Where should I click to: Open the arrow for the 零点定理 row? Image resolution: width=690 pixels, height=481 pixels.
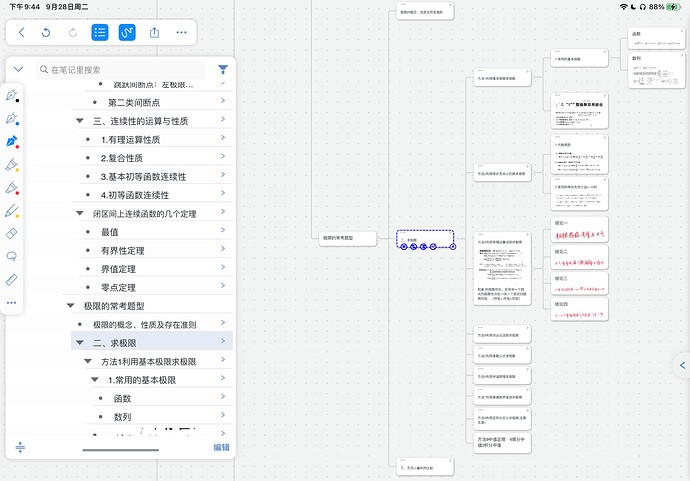point(223,286)
